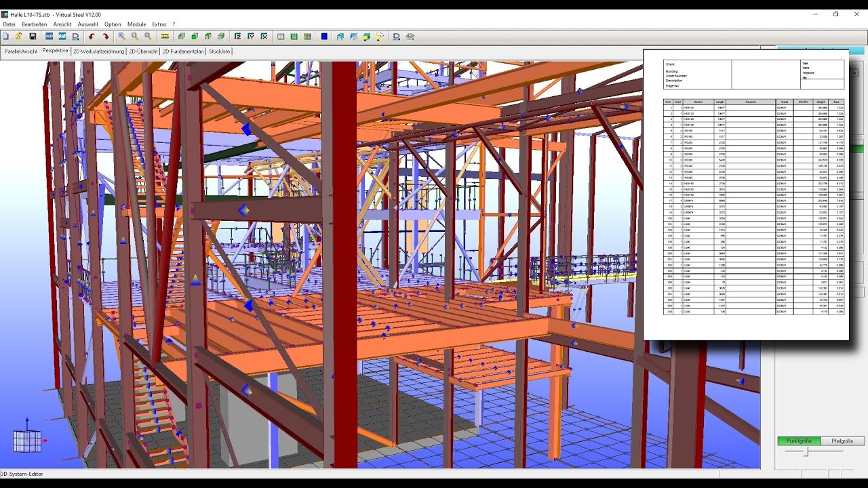
Task: Click the Y-axis filter icon
Action: point(251,36)
